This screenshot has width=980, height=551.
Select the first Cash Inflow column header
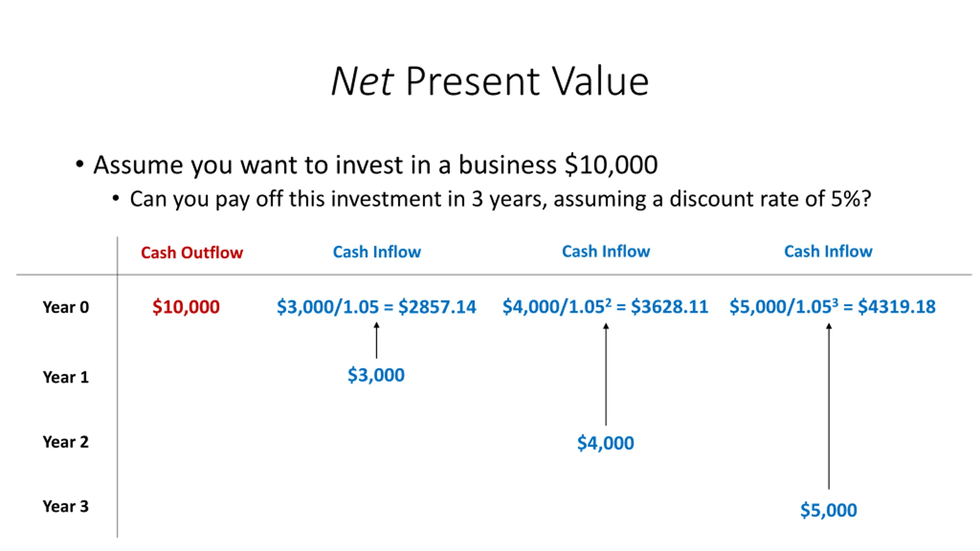(x=377, y=252)
